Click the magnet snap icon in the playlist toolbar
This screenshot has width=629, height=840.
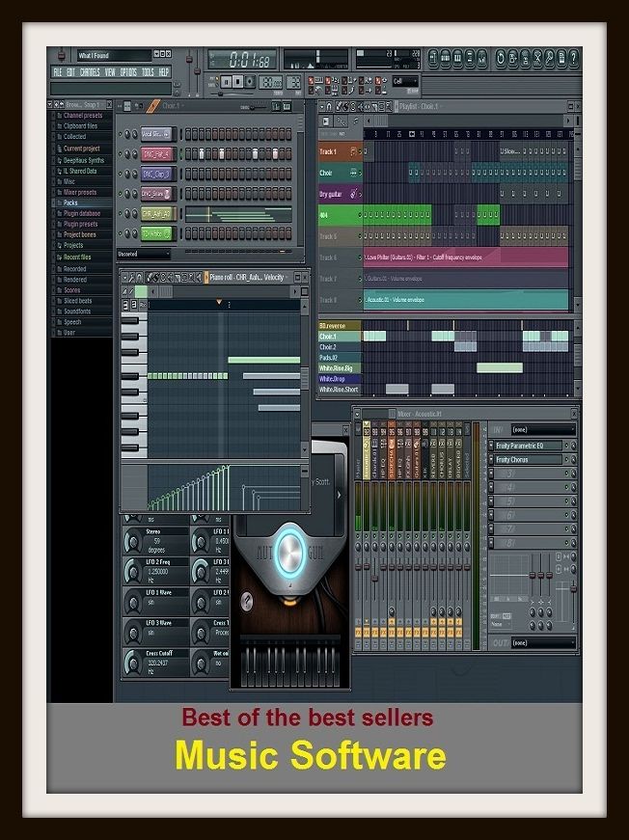point(330,107)
